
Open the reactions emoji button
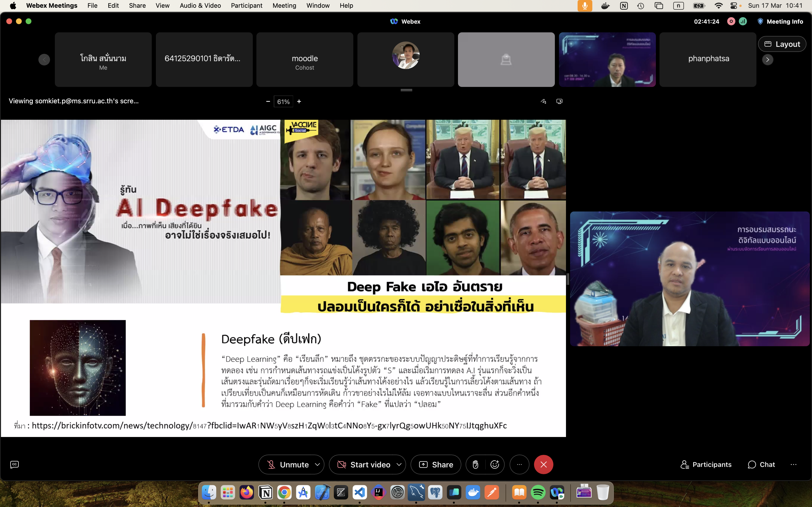click(495, 465)
